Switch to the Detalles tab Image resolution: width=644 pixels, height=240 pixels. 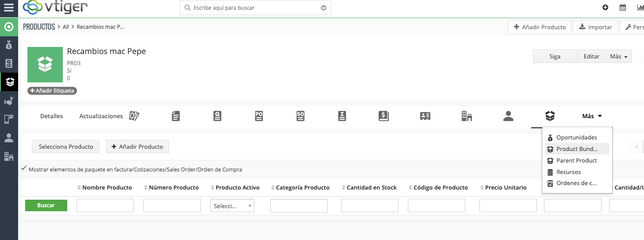(x=51, y=116)
